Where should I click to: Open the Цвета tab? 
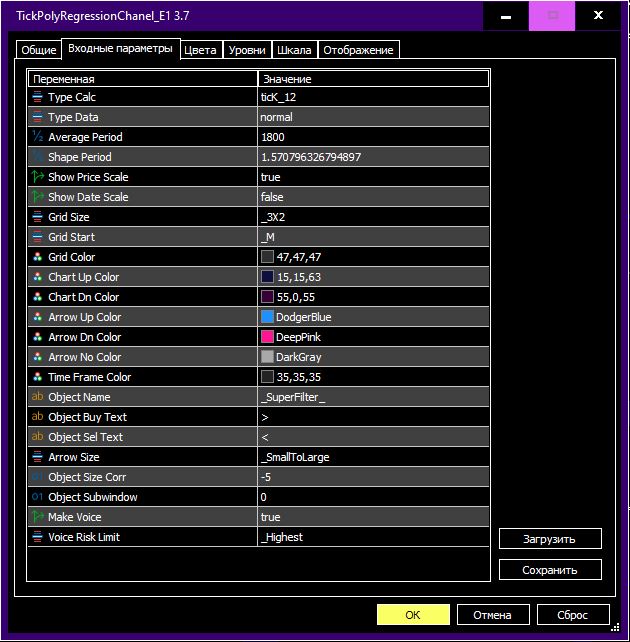click(201, 50)
